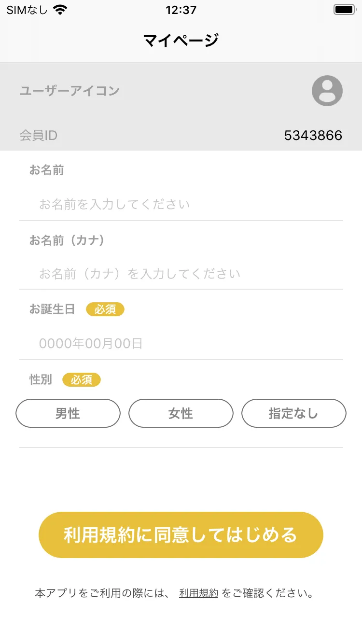Tap the ユーザーアイコン label

click(70, 91)
